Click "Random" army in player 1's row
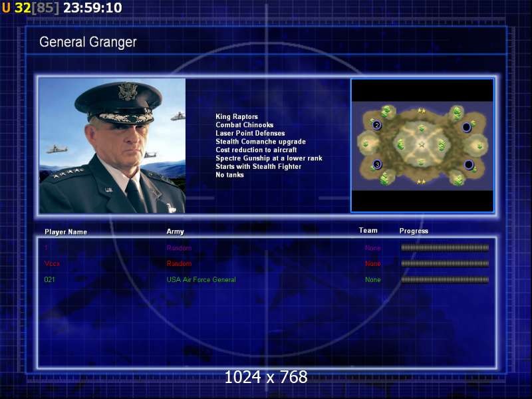The width and height of the screenshot is (532, 399). (179, 248)
